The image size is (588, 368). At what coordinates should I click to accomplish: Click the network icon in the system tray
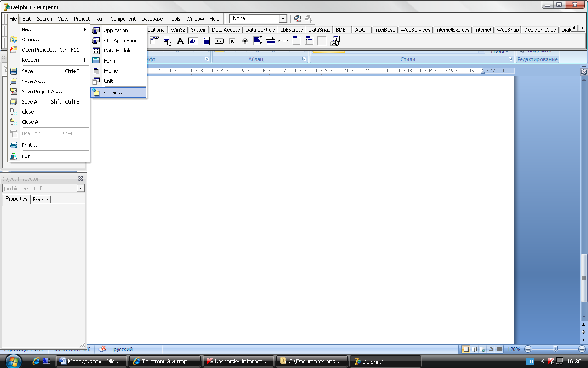click(560, 361)
